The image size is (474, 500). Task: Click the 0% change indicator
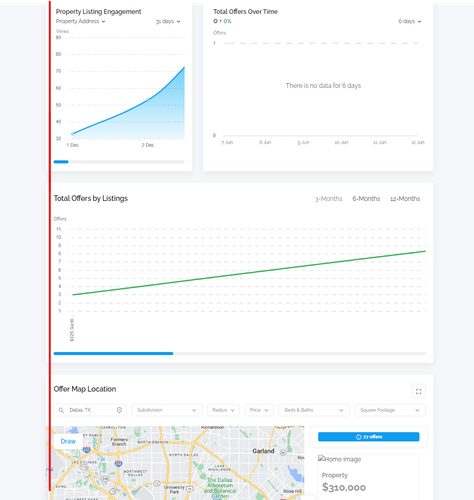pyautogui.click(x=225, y=21)
